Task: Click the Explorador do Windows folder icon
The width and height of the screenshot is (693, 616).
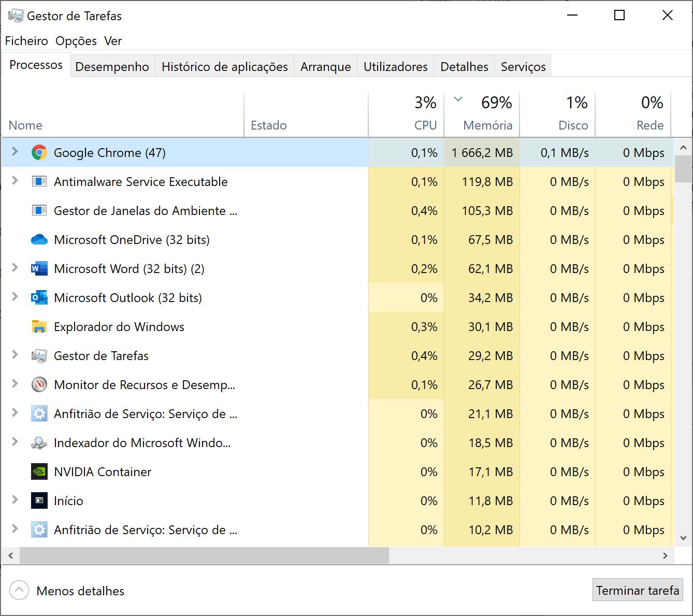Action: coord(39,327)
